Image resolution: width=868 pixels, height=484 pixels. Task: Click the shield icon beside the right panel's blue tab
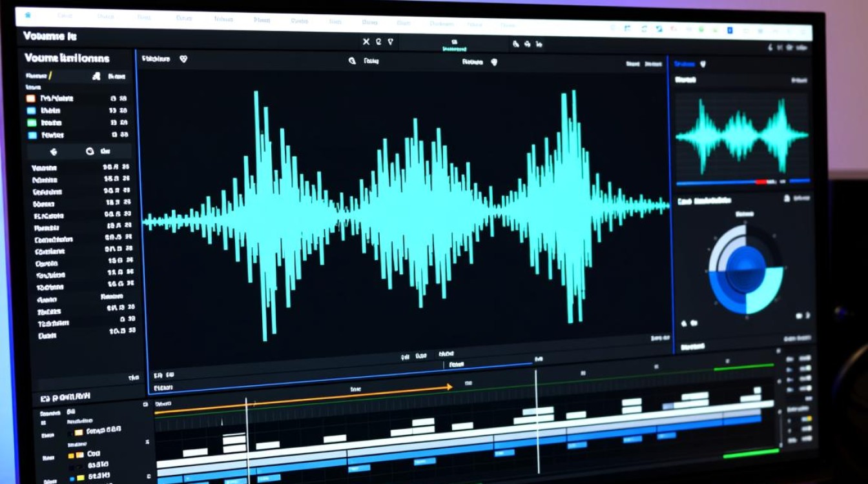703,64
